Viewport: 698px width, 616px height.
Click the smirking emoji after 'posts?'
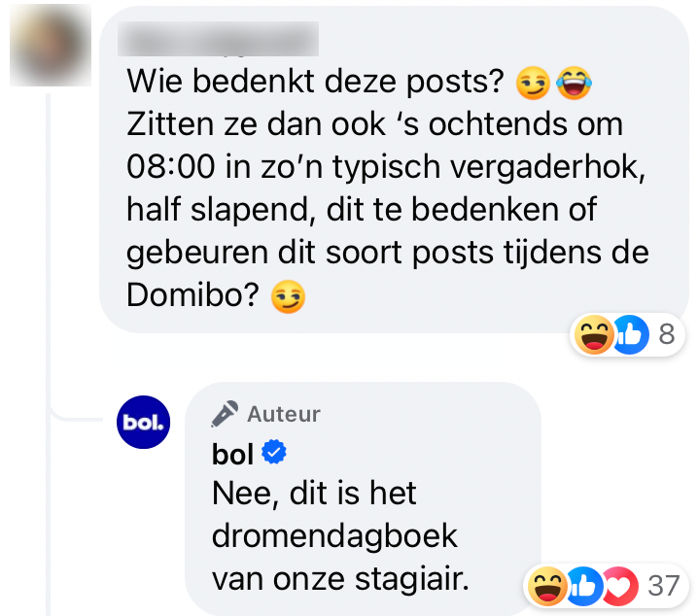pos(533,83)
